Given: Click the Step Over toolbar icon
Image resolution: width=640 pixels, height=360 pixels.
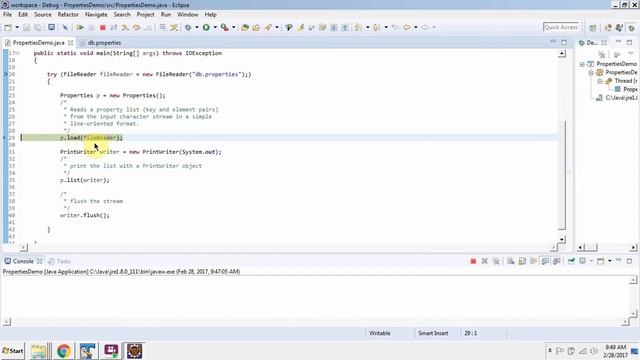Looking at the screenshot, I should (136, 27).
